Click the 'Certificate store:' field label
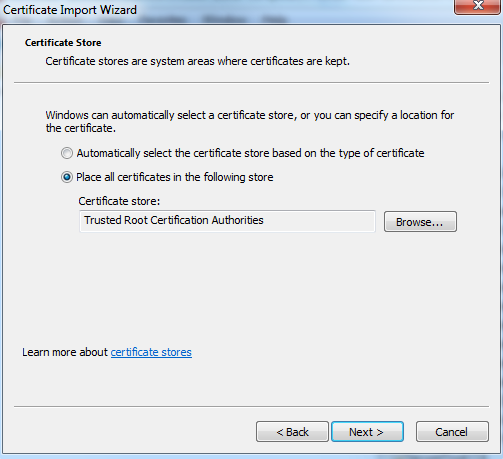503x459 pixels. [119, 201]
